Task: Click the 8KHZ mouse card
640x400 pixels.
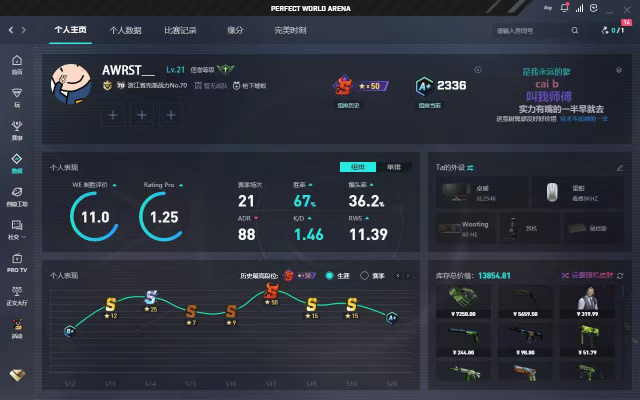Action: click(x=578, y=193)
